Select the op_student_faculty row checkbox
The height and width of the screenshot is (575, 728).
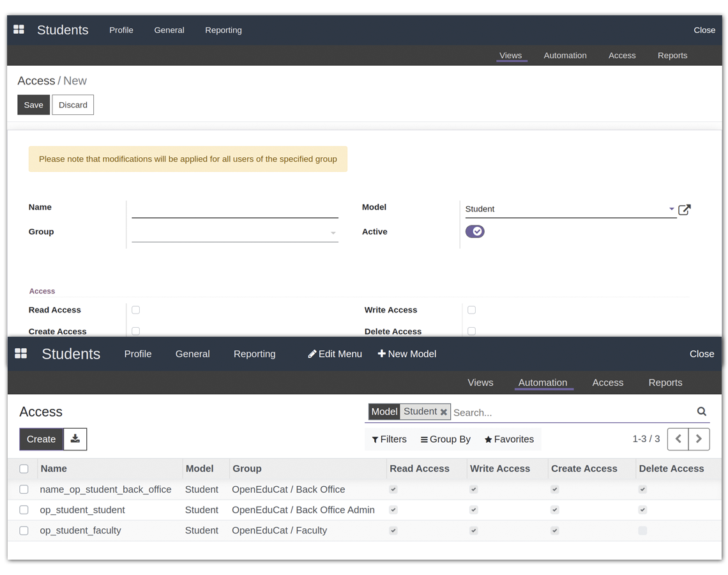point(24,530)
